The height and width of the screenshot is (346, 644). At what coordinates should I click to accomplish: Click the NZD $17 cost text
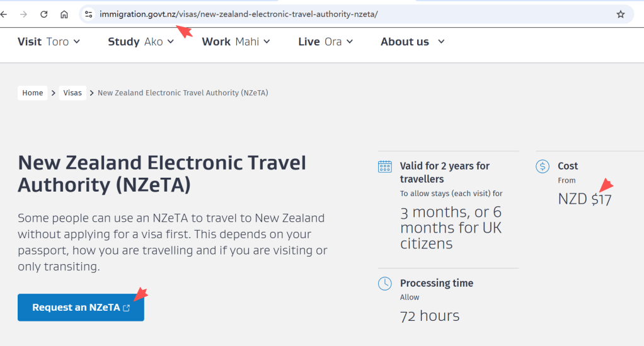[584, 199]
